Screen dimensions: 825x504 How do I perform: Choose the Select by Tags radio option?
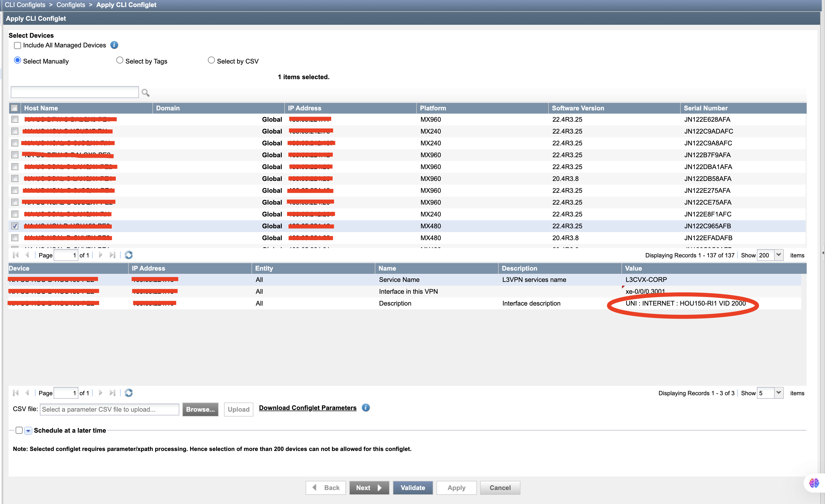click(120, 60)
